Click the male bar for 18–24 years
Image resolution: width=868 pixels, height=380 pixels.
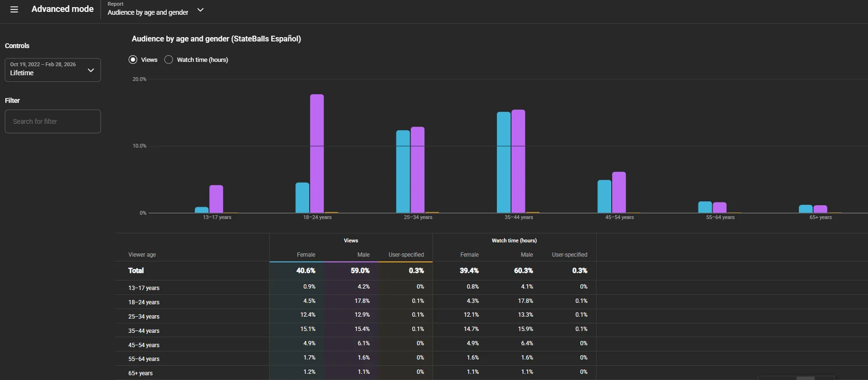pyautogui.click(x=317, y=153)
